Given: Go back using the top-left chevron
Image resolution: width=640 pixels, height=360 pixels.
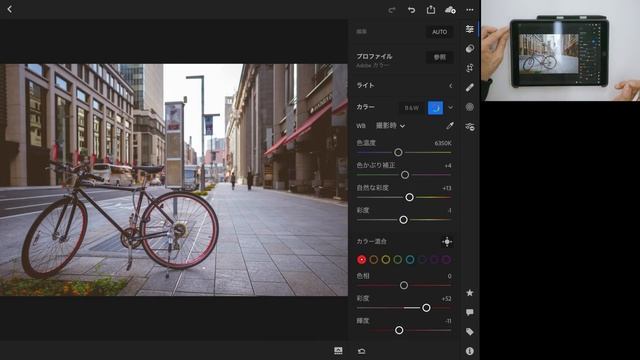Looking at the screenshot, I should click(x=10, y=9).
